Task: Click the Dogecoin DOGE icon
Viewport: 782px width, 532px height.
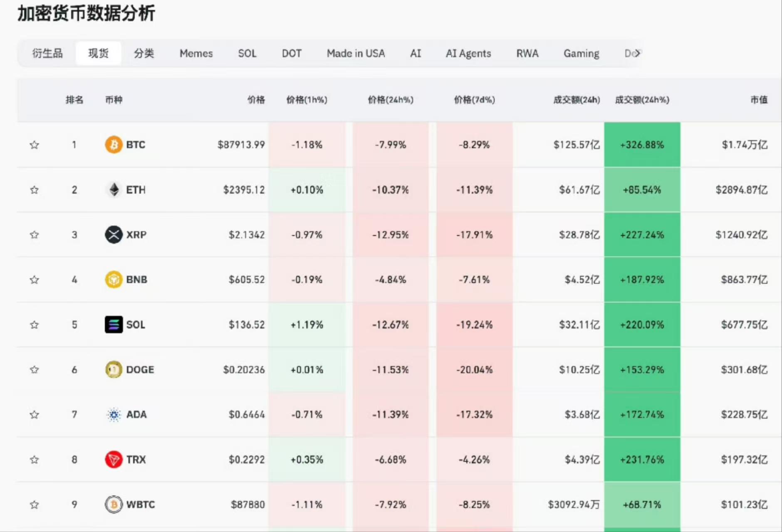Action: coord(113,369)
